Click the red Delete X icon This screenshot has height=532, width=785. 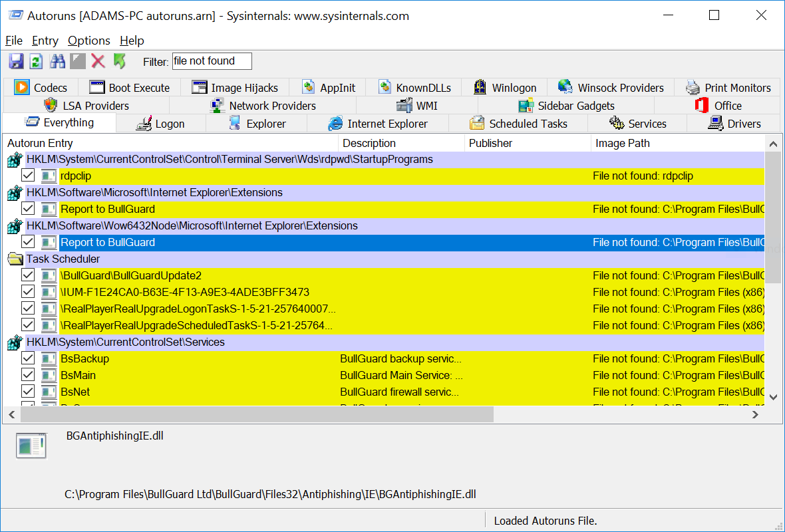98,61
